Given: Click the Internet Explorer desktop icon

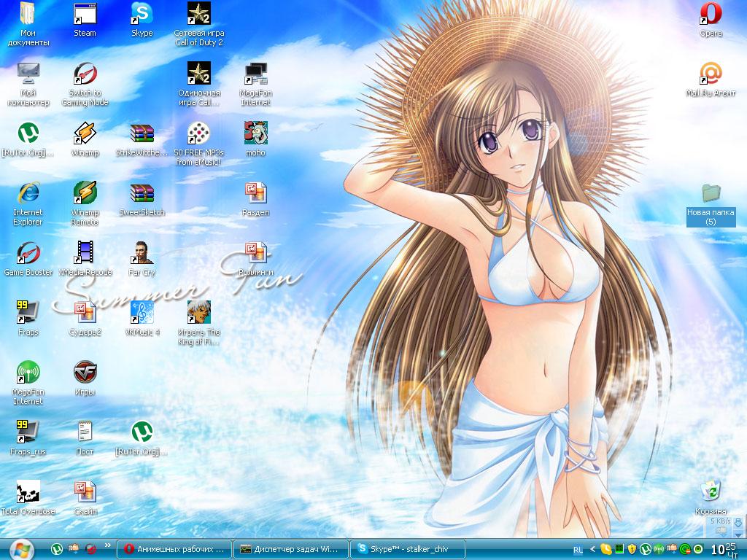Looking at the screenshot, I should click(28, 194).
